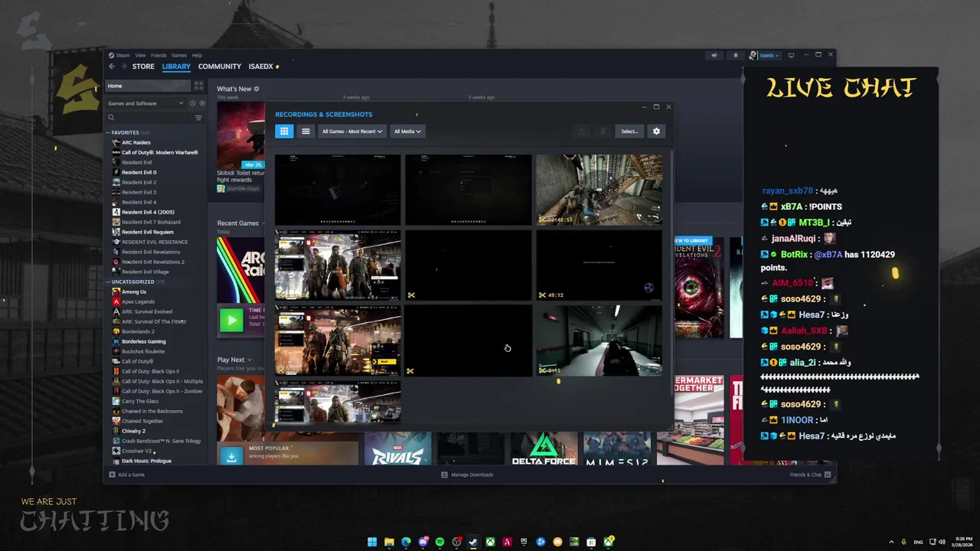Open the COMMUNITY tab
The width and height of the screenshot is (980, 551).
(220, 67)
